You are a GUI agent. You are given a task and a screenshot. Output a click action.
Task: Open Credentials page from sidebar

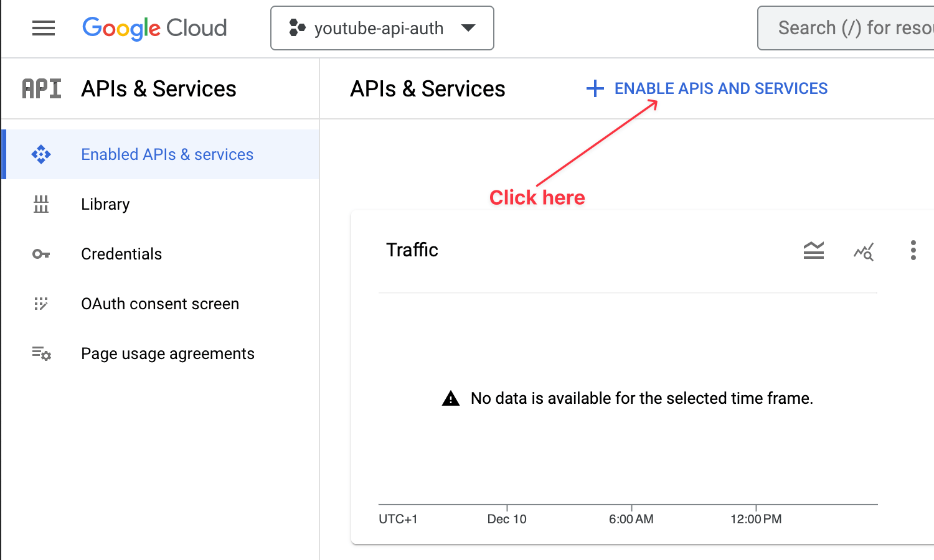point(121,254)
